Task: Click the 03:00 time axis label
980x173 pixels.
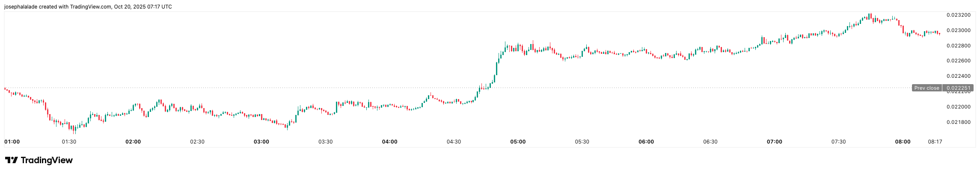Action: (261, 142)
